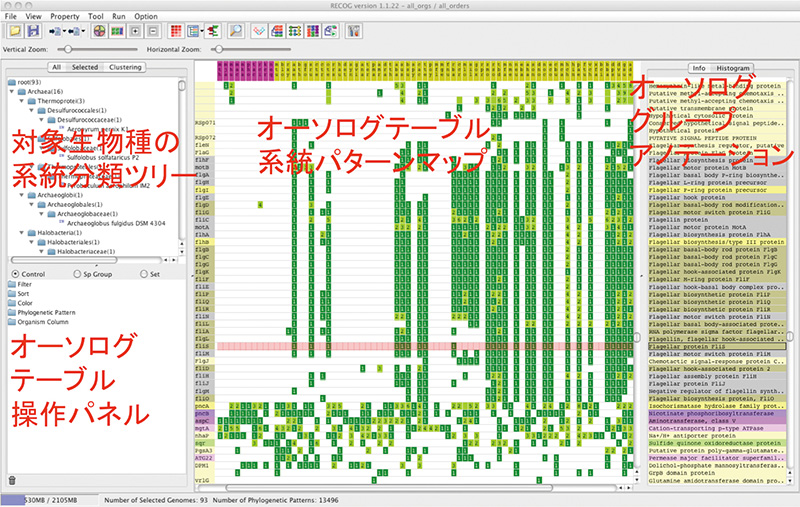This screenshot has height=507, width=800.
Task: Click the plus expand toolbar icon
Action: click(134, 31)
